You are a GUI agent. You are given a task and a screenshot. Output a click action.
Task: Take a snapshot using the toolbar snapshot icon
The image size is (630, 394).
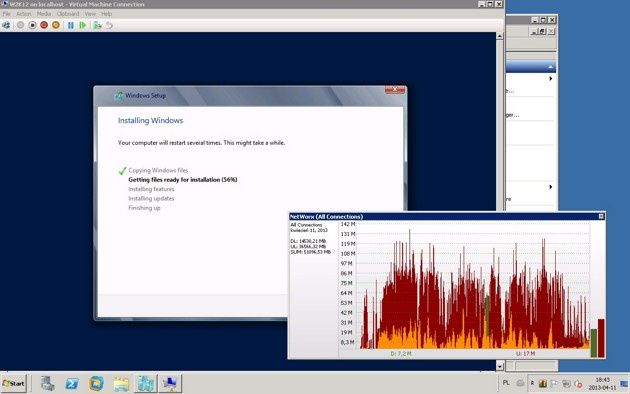97,25
